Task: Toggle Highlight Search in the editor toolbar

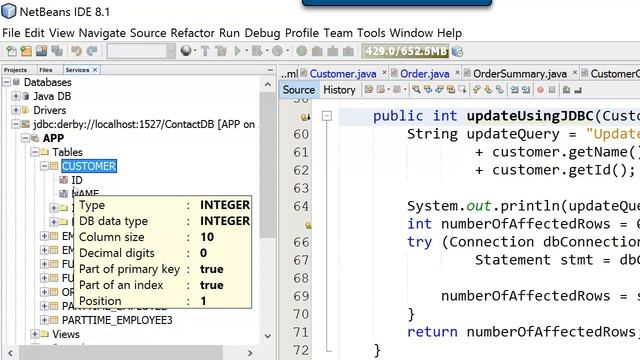Action: [x=451, y=89]
